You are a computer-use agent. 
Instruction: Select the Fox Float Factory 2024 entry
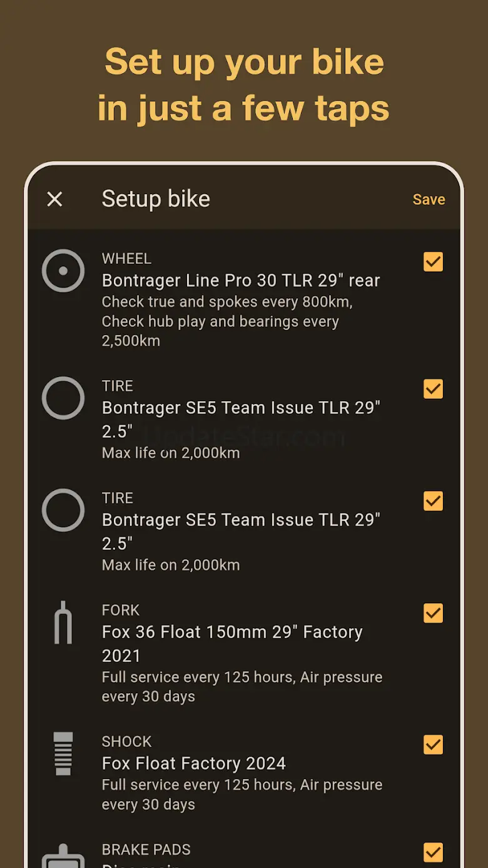pyautogui.click(x=194, y=763)
